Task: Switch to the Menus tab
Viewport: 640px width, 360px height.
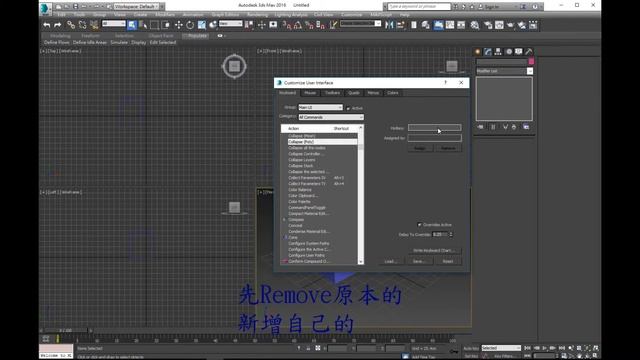Action: [373, 93]
